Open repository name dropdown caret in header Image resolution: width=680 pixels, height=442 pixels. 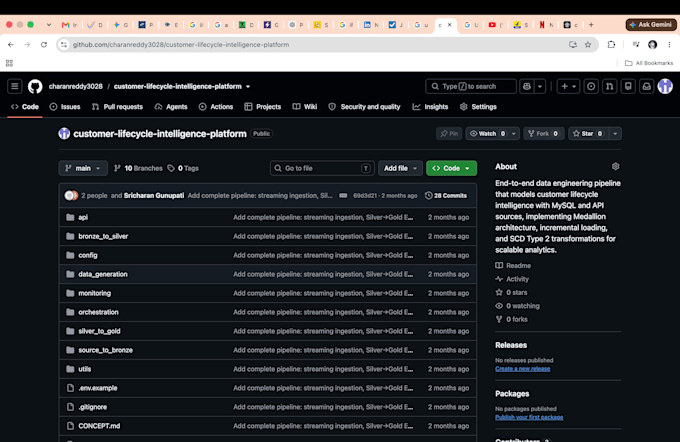[x=248, y=86]
